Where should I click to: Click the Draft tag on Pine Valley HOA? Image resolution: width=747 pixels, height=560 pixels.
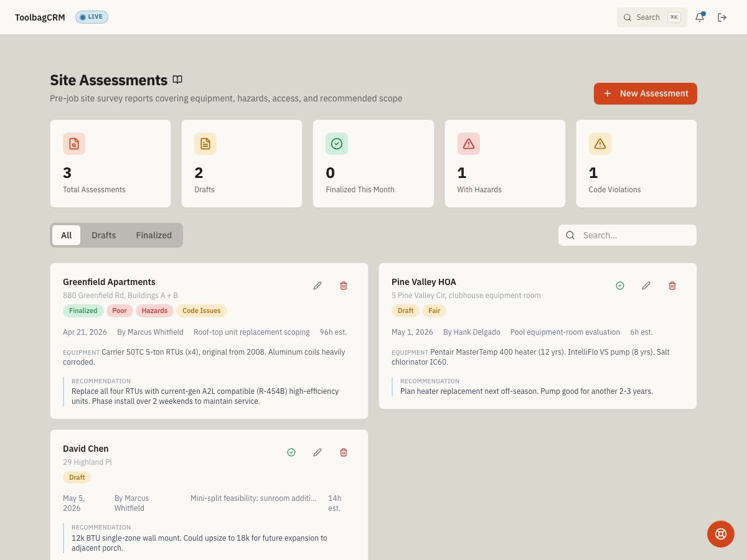(x=405, y=310)
